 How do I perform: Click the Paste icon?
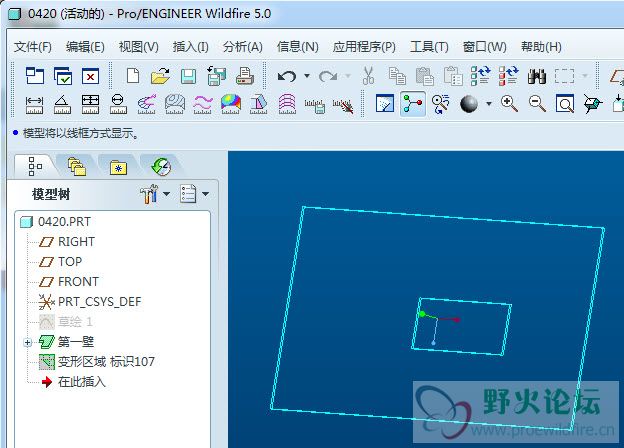(x=425, y=76)
